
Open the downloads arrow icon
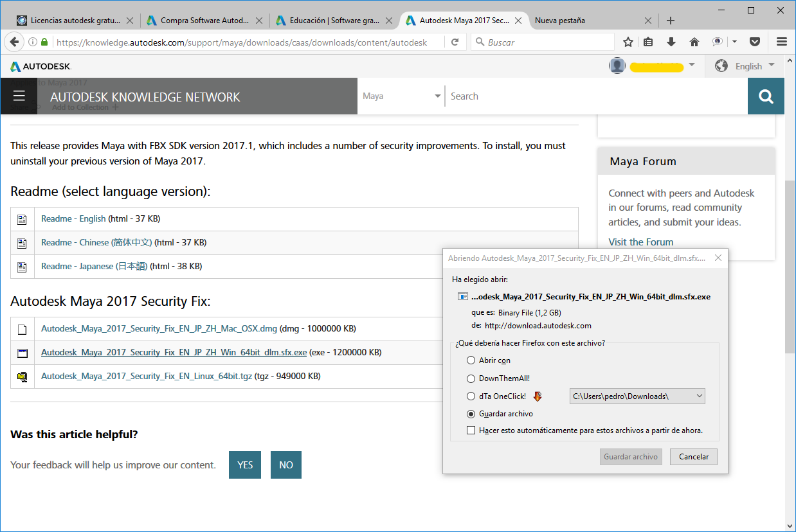(x=671, y=42)
